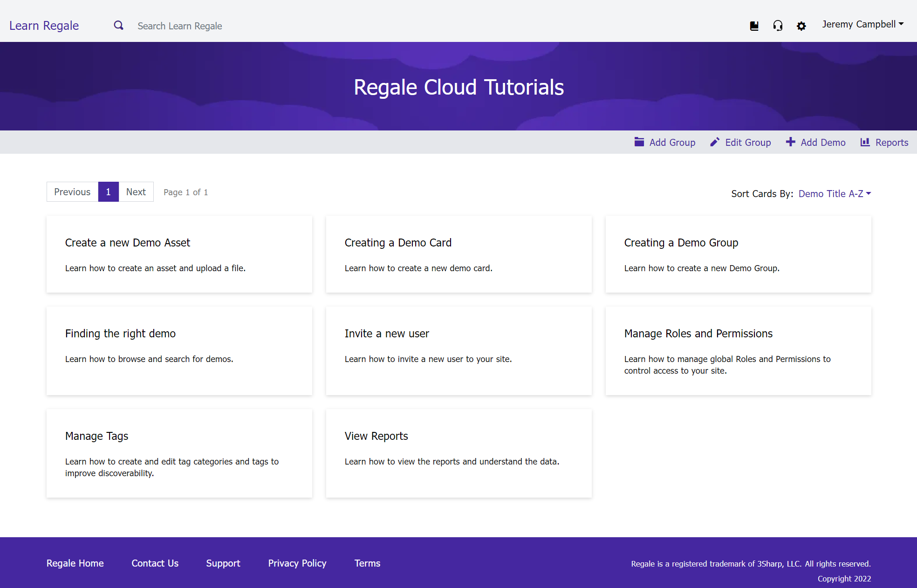
Task: Click the Add Group folder icon
Action: point(639,142)
